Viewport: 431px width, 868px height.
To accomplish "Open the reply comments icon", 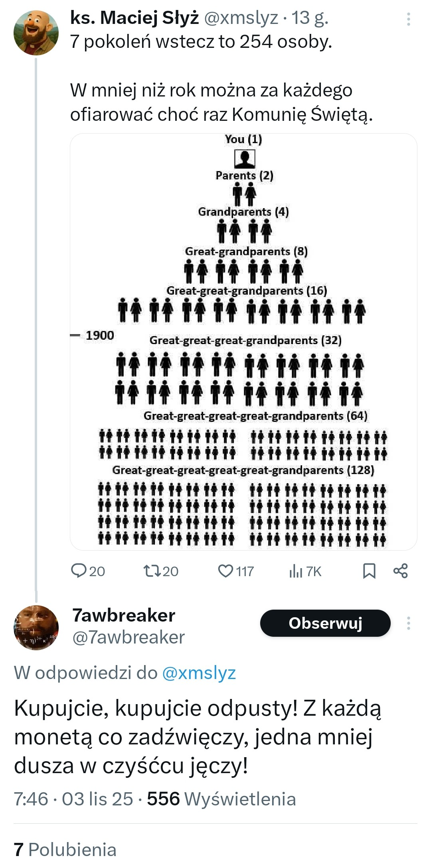I will [x=79, y=571].
